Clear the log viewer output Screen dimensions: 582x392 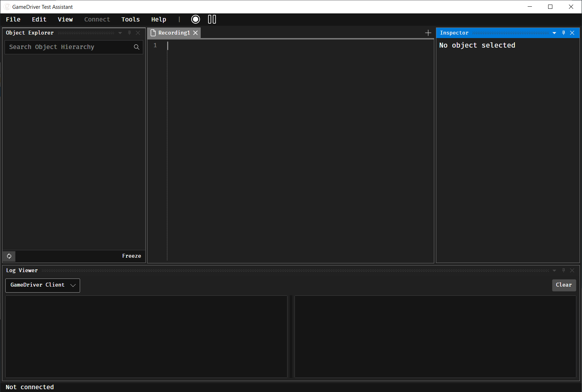click(564, 285)
